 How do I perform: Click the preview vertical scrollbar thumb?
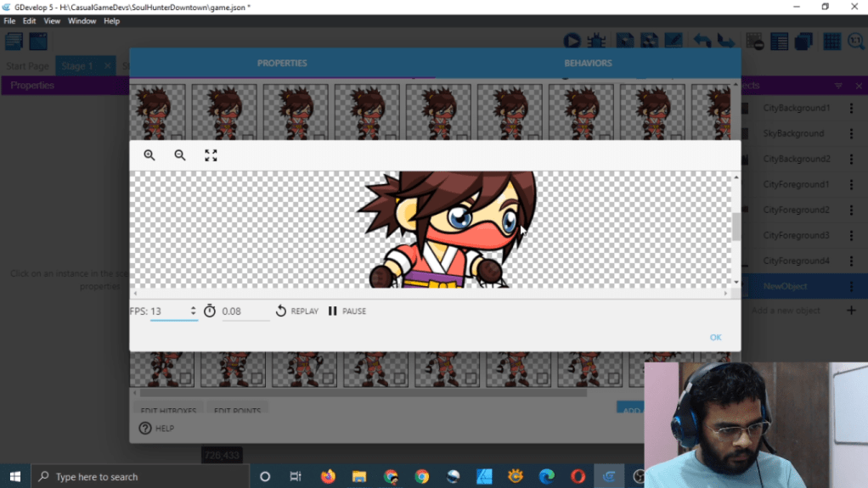pyautogui.click(x=736, y=226)
